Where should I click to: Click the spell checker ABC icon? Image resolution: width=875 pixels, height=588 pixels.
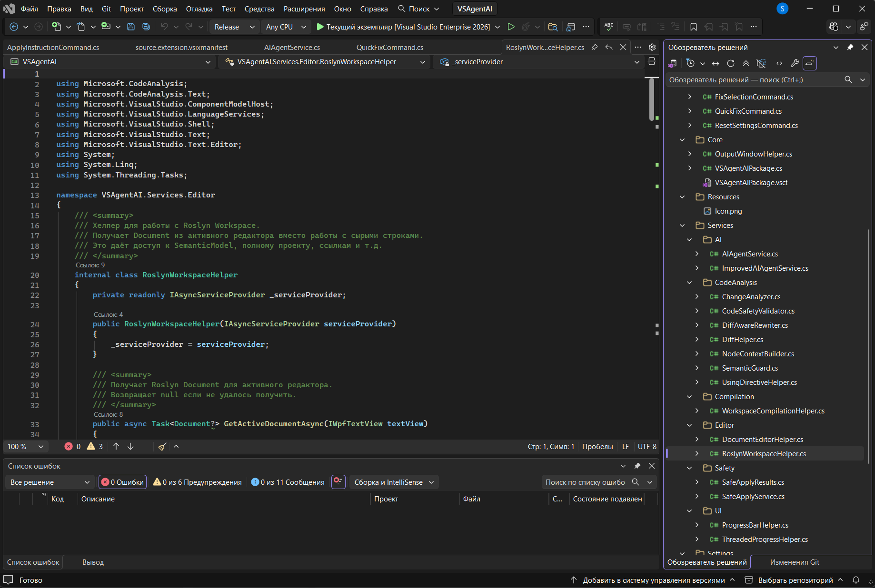coord(609,27)
